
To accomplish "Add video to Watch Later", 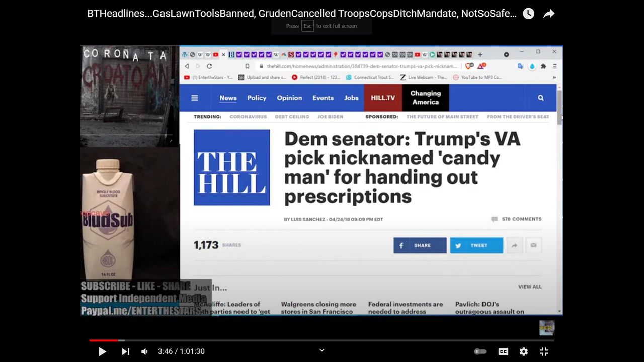I will tap(528, 14).
